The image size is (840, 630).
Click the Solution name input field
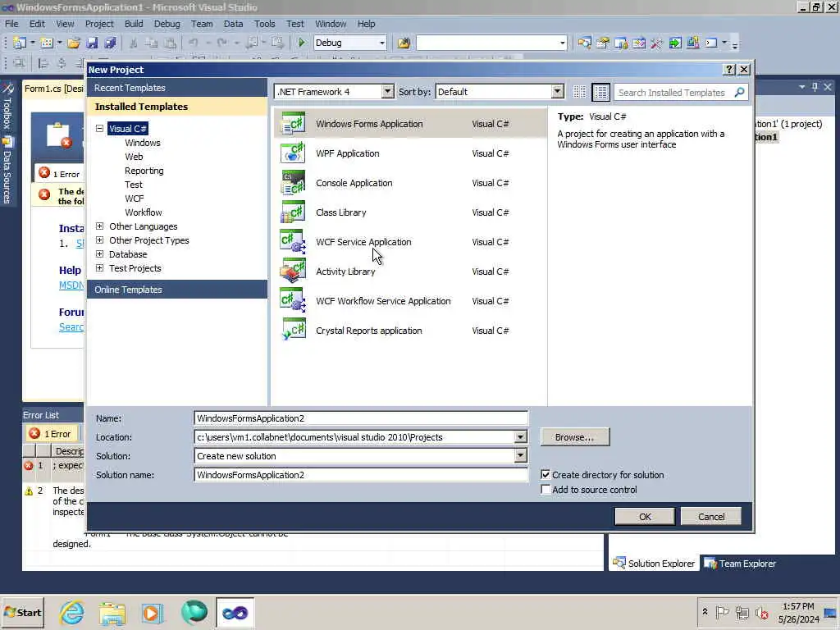coord(361,475)
